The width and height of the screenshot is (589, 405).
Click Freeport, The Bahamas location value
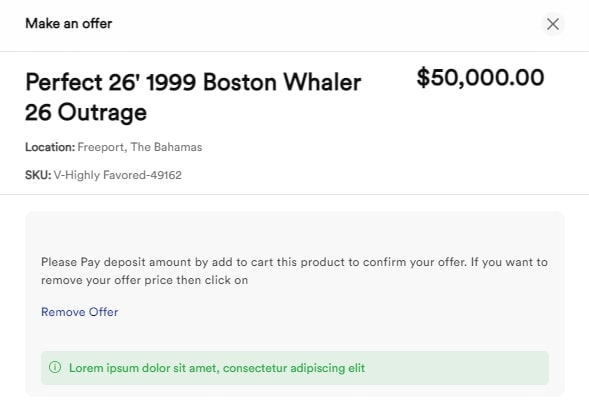pos(140,147)
